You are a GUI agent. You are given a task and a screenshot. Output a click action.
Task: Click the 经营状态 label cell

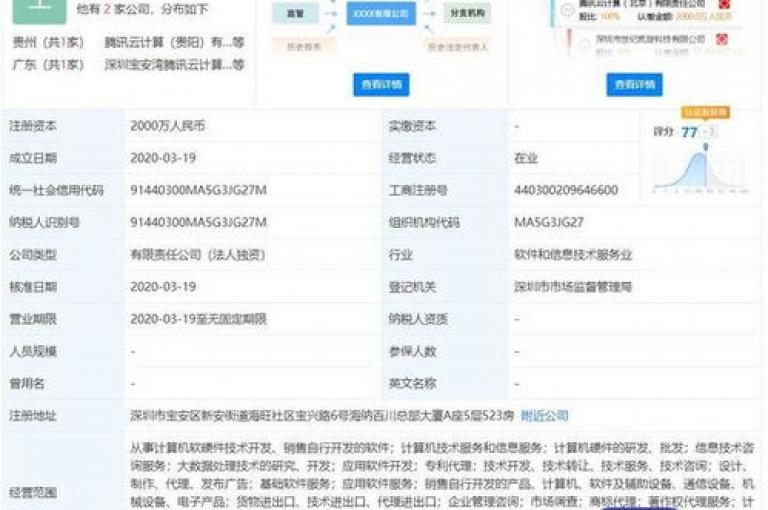[x=445, y=158]
